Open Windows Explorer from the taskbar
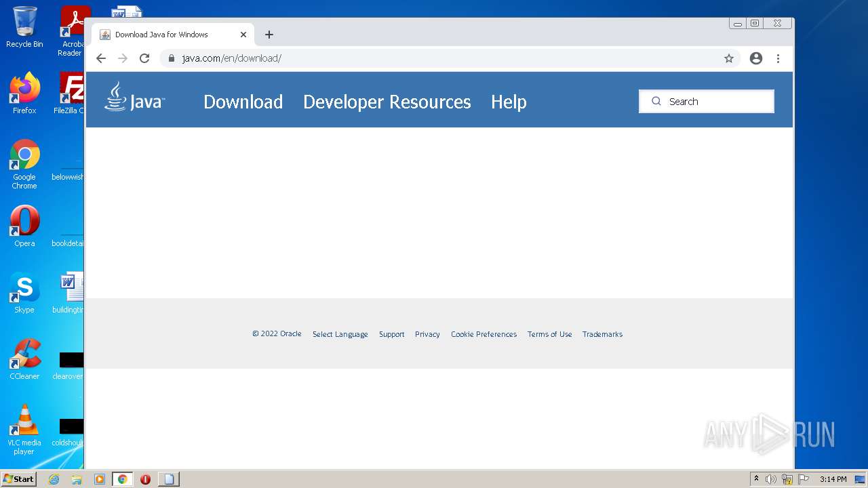This screenshot has width=868, height=488. (77, 479)
